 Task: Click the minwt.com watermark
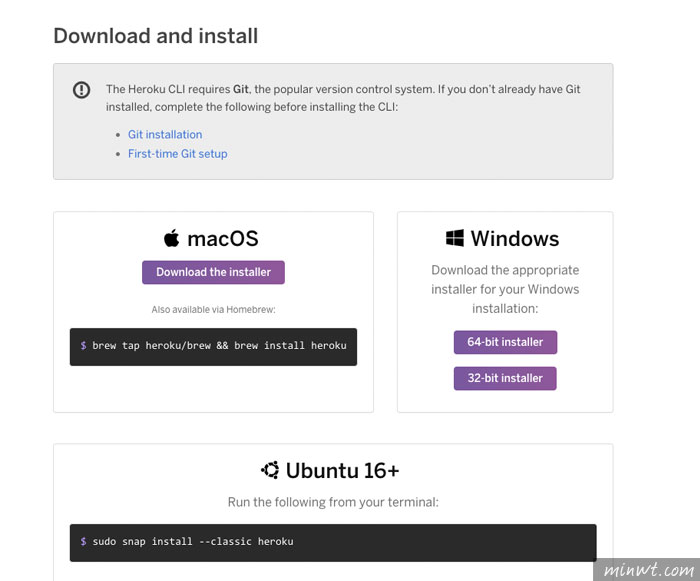point(648,569)
